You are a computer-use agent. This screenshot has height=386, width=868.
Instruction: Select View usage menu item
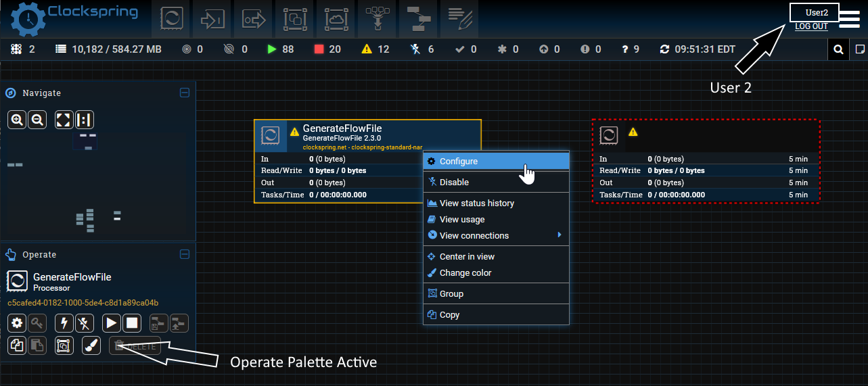496,219
